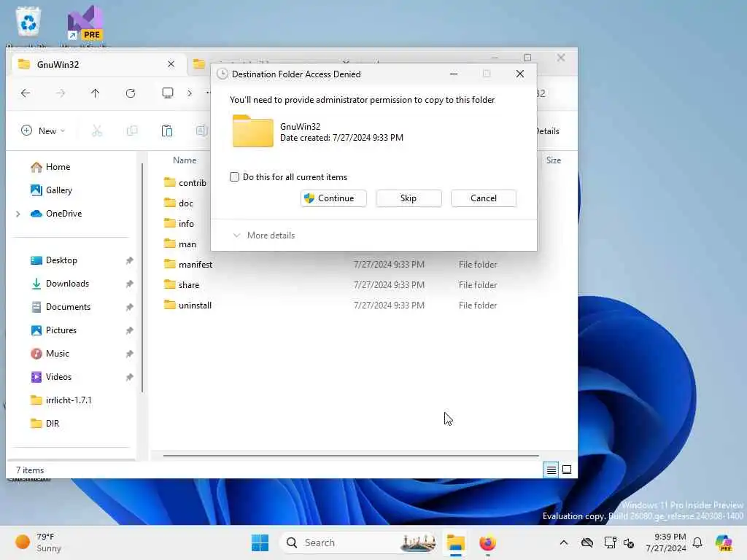Click the Copy toolbar icon

pos(132,131)
